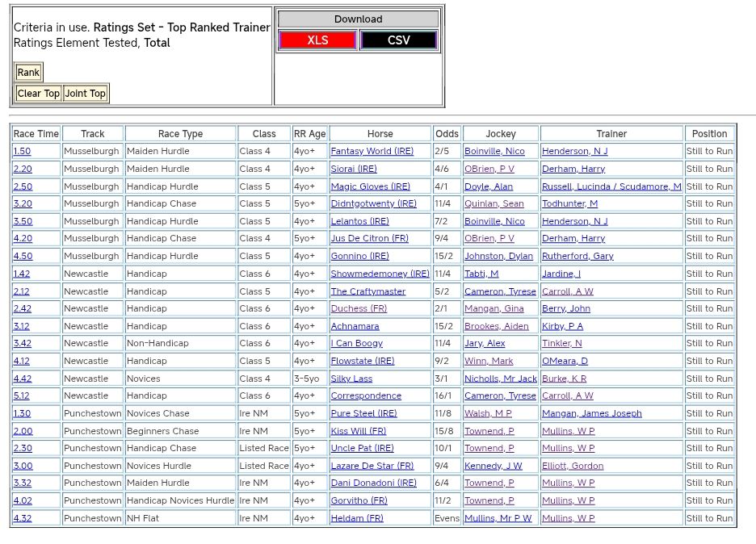This screenshot has width=756, height=544.
Task: Download the black CSV file
Action: (x=398, y=40)
